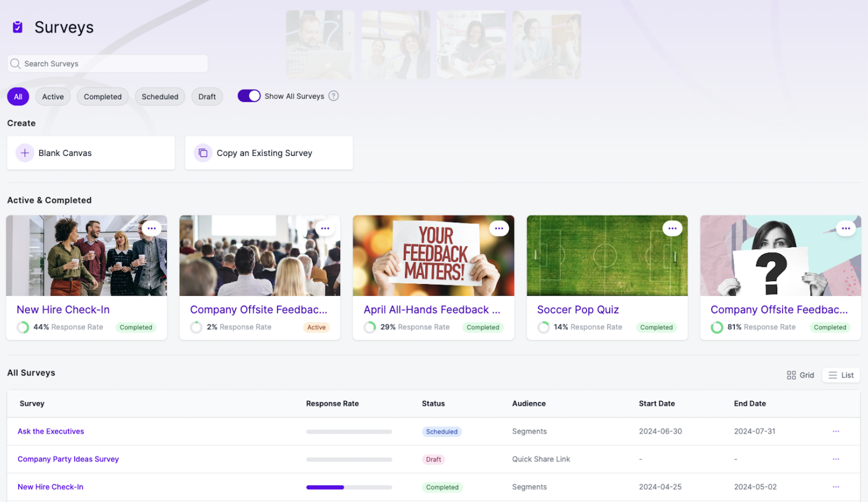Filter surveys by Active
This screenshot has height=502, width=868.
(x=53, y=97)
